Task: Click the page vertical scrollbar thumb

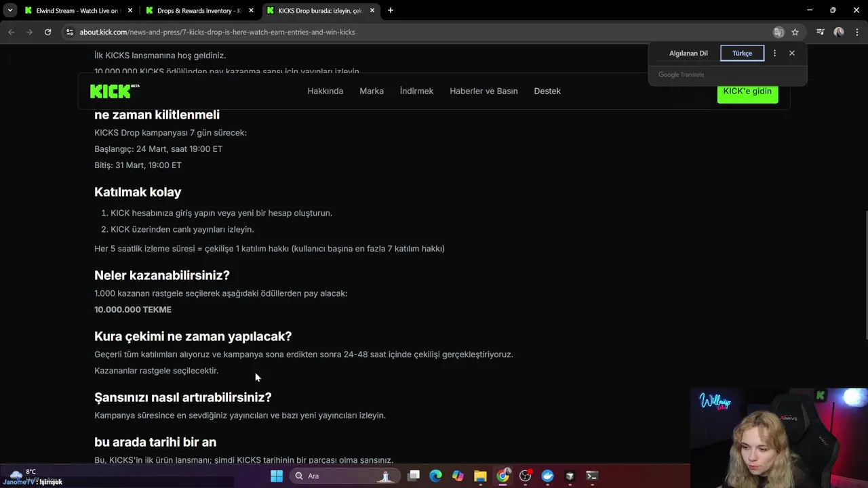Action: click(x=865, y=274)
